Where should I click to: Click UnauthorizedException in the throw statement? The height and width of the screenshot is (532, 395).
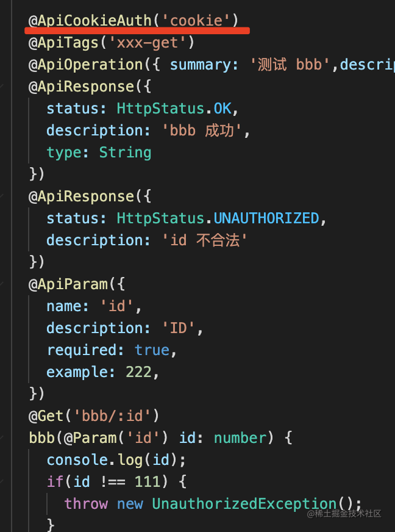click(244, 504)
